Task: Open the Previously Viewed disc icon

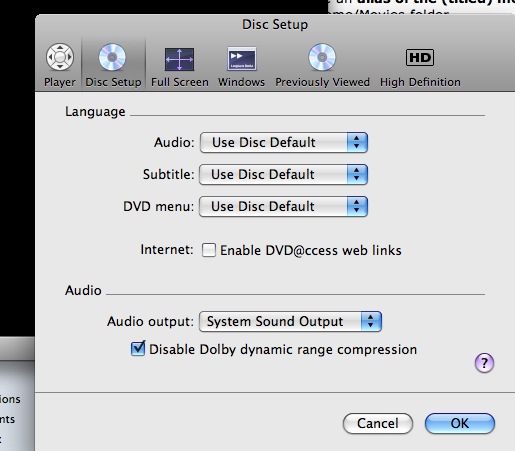Action: pyautogui.click(x=322, y=57)
